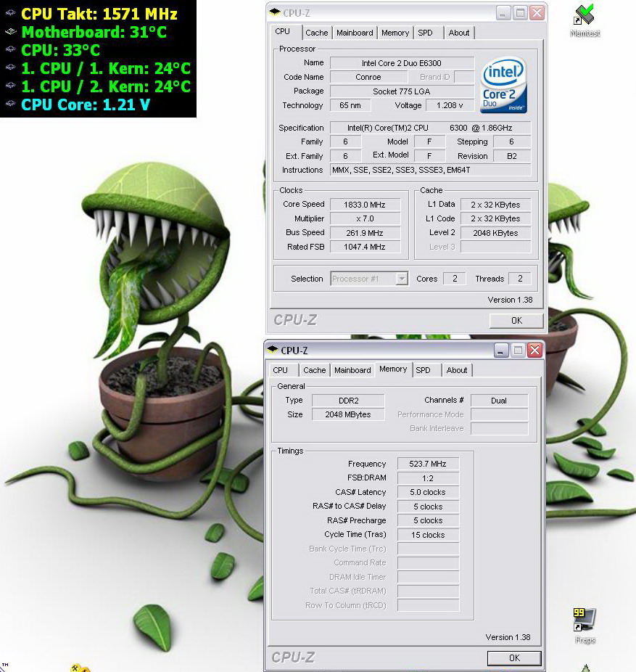Viewport: 636px width, 672px height.
Task: Switch to About tab in top CPU-Z window
Action: click(x=459, y=33)
